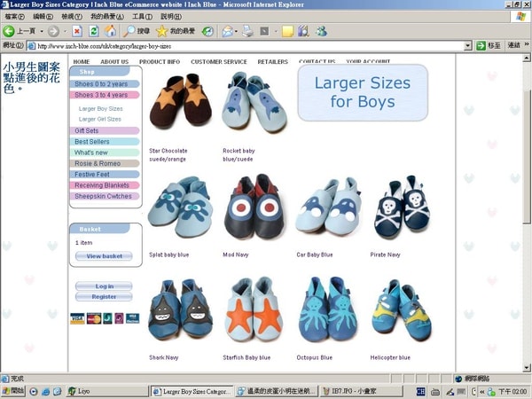Select Shoes 3 to 4 years category
Viewport: 532px width, 399px height.
[x=105, y=95]
